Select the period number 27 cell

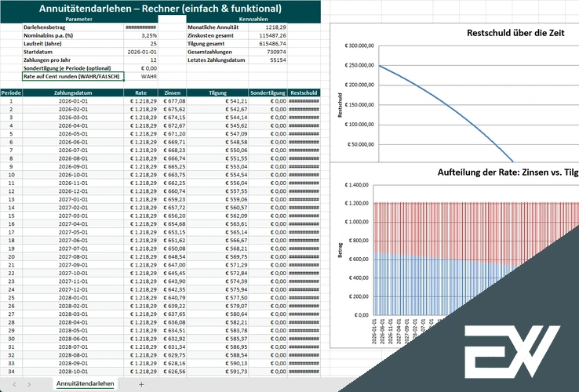11,314
